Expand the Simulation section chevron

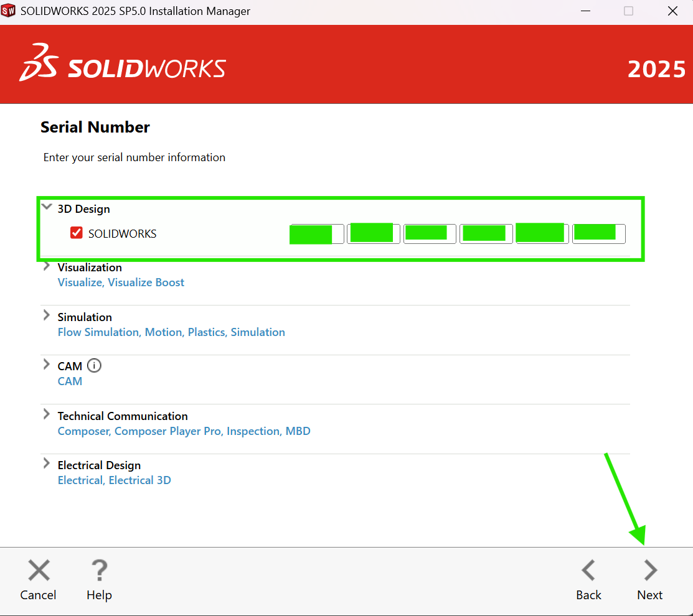coord(47,315)
